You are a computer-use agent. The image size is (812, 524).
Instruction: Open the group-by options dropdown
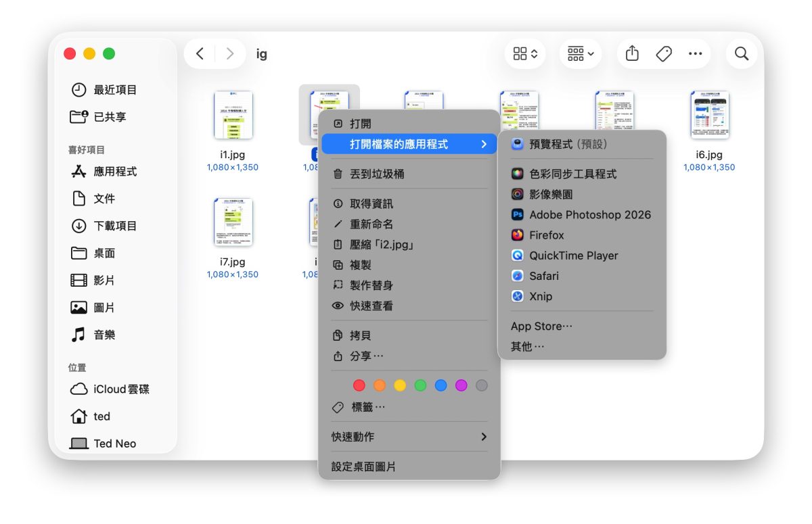[x=581, y=54]
